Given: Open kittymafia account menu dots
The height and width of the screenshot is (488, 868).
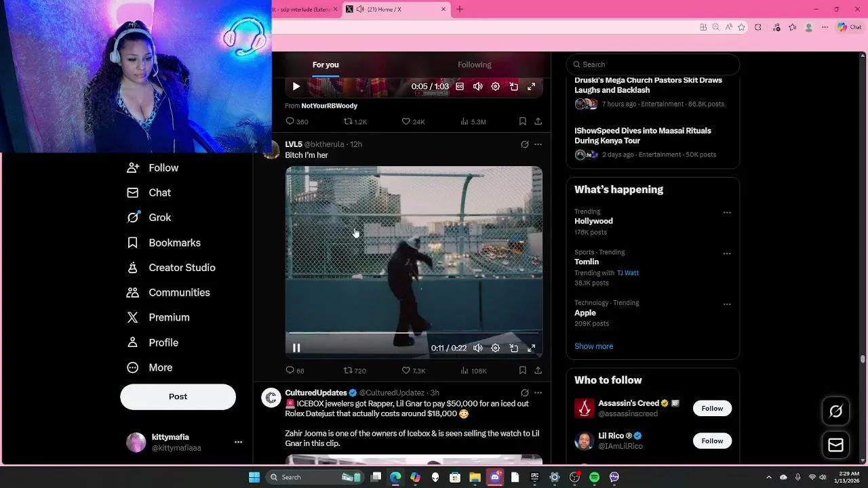Looking at the screenshot, I should pyautogui.click(x=238, y=442).
